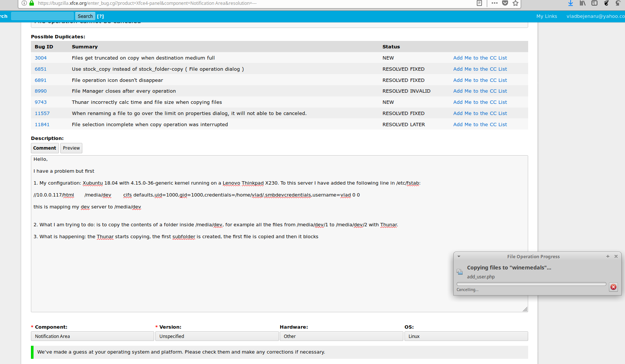Click Add Me to CC List for bug 3004
The height and width of the screenshot is (364, 625).
pyautogui.click(x=480, y=58)
